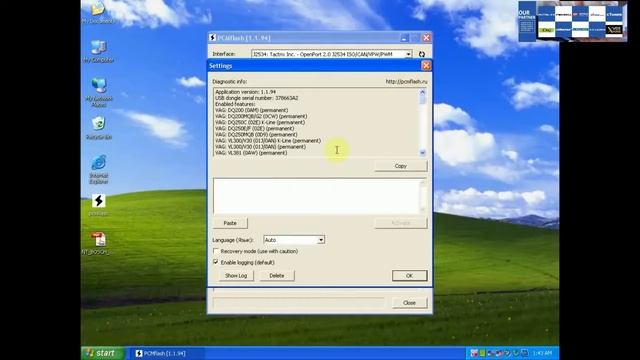This screenshot has height=360, width=640.
Task: Select the 'VAG: DQ250MQB (0D9)' line
Action: point(256,134)
